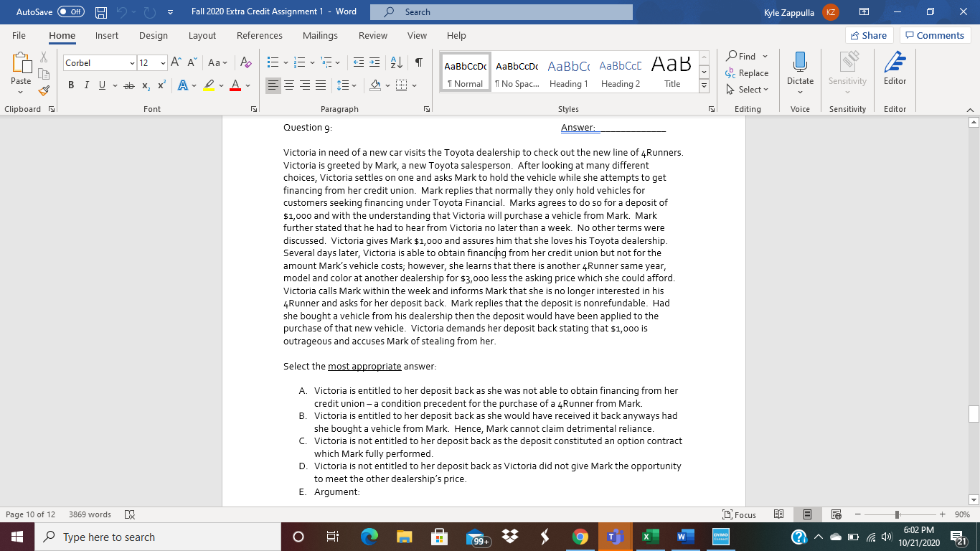
Task: Start Dictate voice typing
Action: (x=800, y=70)
